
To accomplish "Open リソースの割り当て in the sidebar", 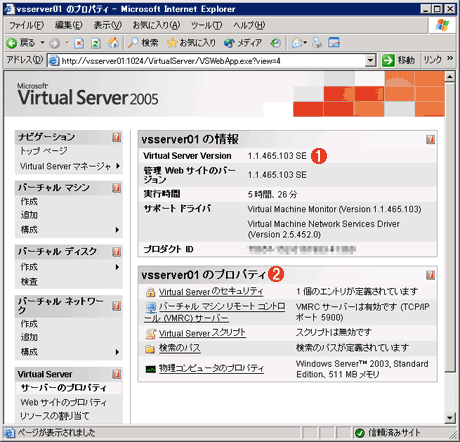I will click(55, 416).
